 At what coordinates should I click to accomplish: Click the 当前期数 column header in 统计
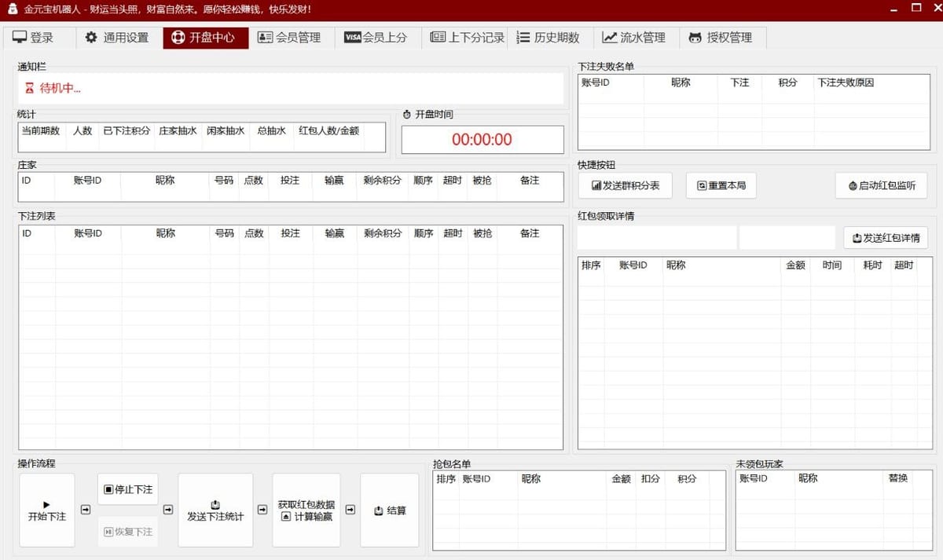pos(41,131)
